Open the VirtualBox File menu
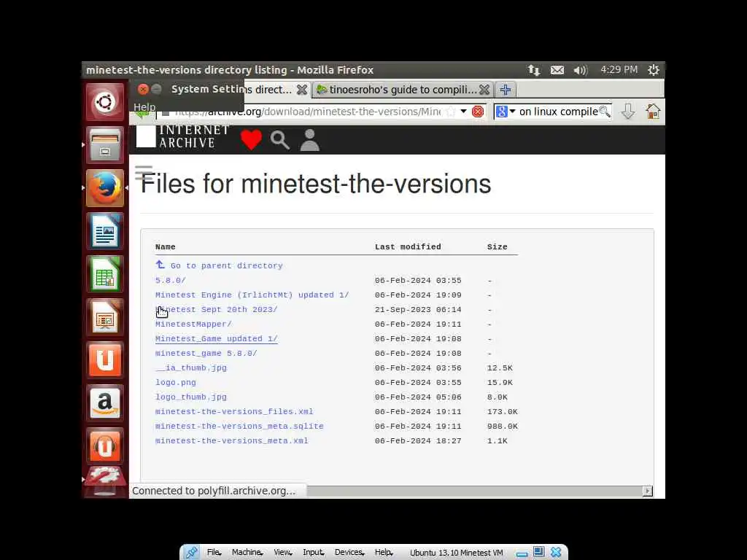Screen dimensions: 747x560 pyautogui.click(x=214, y=553)
